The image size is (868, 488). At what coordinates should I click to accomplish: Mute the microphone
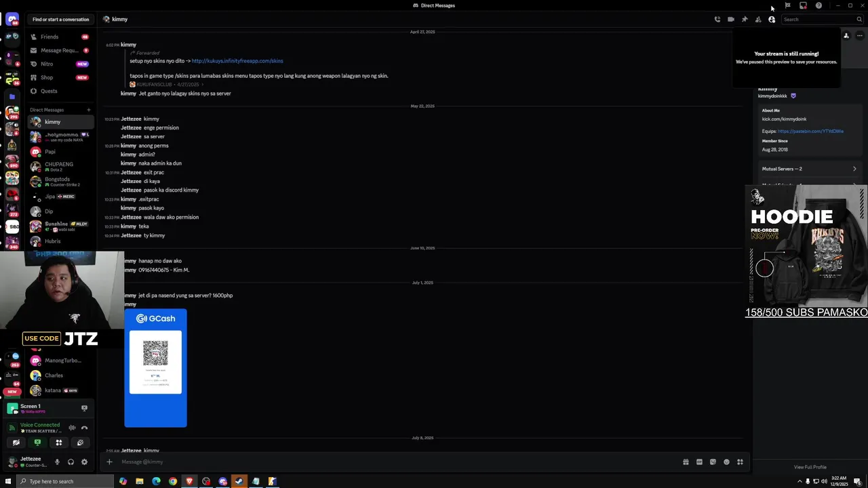(57, 462)
